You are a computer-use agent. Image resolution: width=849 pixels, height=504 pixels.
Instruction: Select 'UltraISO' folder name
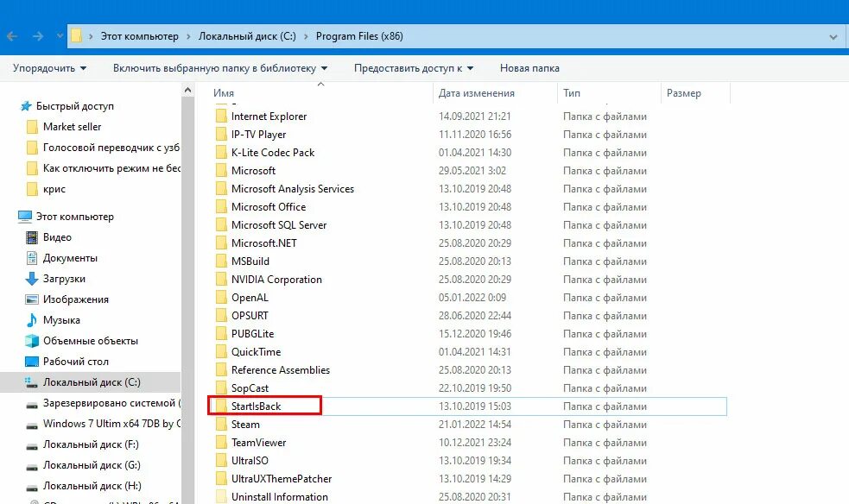coord(250,460)
